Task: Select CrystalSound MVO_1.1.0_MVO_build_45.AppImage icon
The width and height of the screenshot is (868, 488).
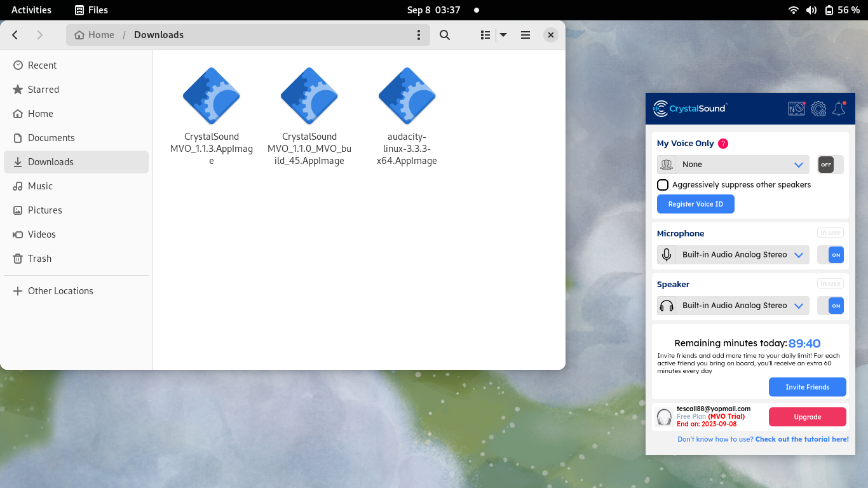Action: (x=309, y=96)
